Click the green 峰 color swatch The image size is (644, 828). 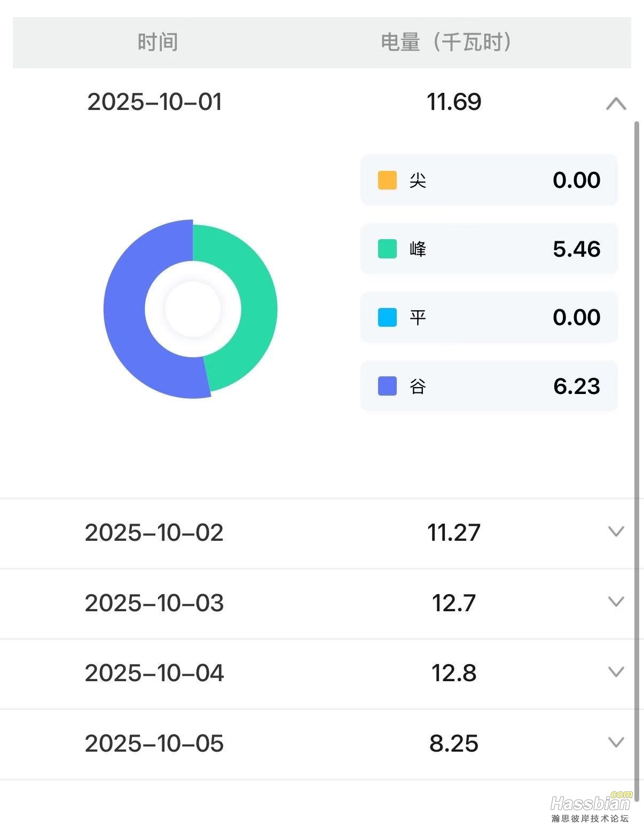click(387, 249)
